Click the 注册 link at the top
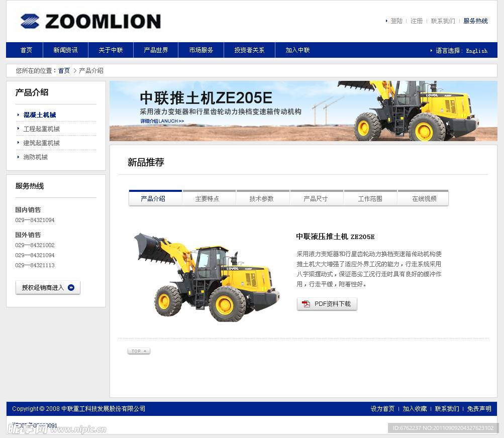 [x=417, y=21]
